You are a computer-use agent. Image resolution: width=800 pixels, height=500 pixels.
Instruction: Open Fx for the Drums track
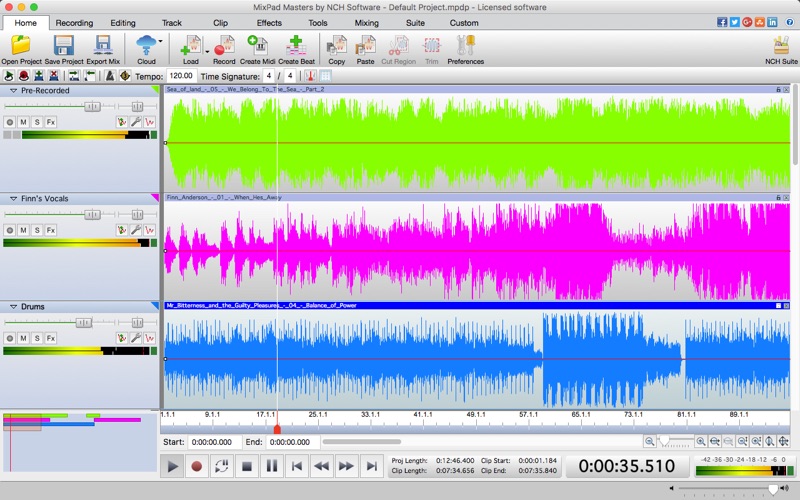pyautogui.click(x=51, y=339)
